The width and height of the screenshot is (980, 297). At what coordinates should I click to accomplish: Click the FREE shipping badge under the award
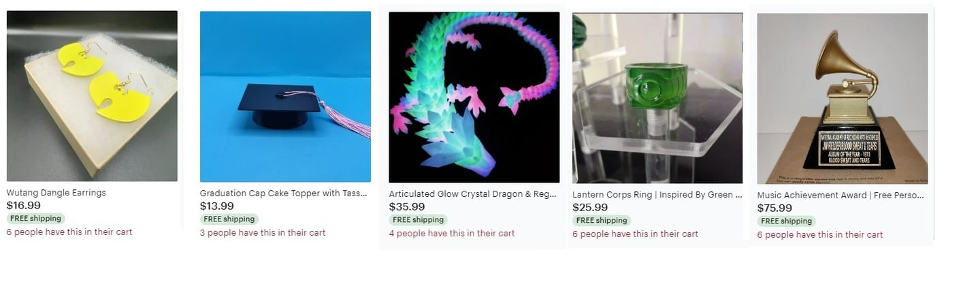point(787,221)
